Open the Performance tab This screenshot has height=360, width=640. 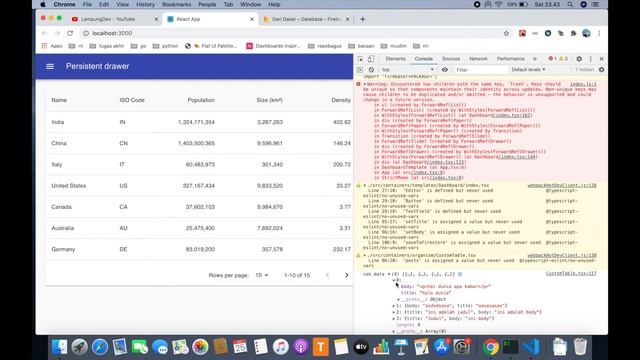coord(510,59)
